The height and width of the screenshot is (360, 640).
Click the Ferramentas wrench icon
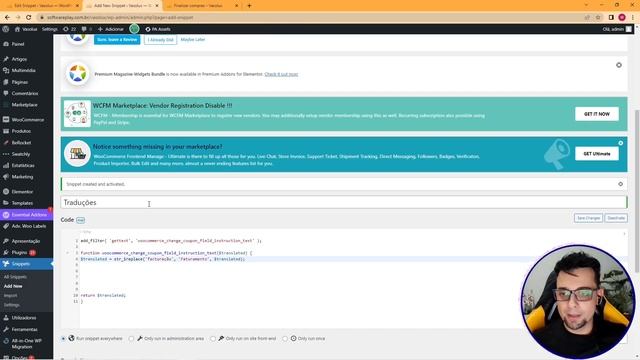coord(6,329)
